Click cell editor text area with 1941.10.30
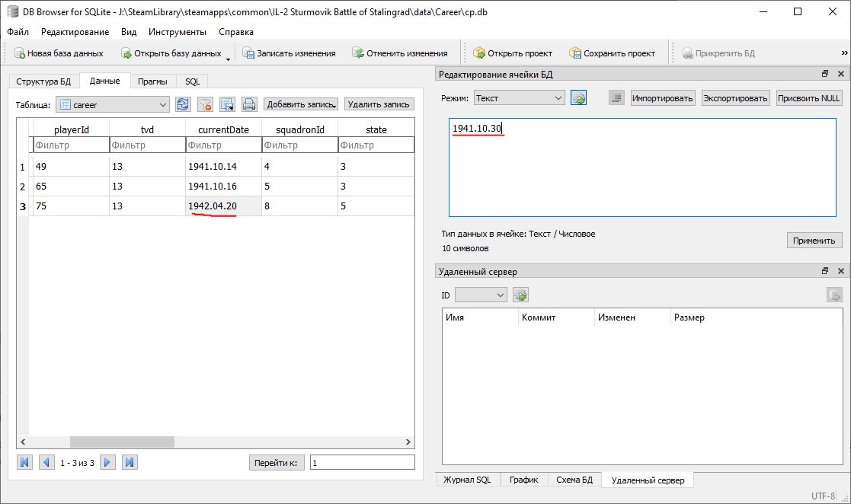851x504 pixels. (642, 167)
